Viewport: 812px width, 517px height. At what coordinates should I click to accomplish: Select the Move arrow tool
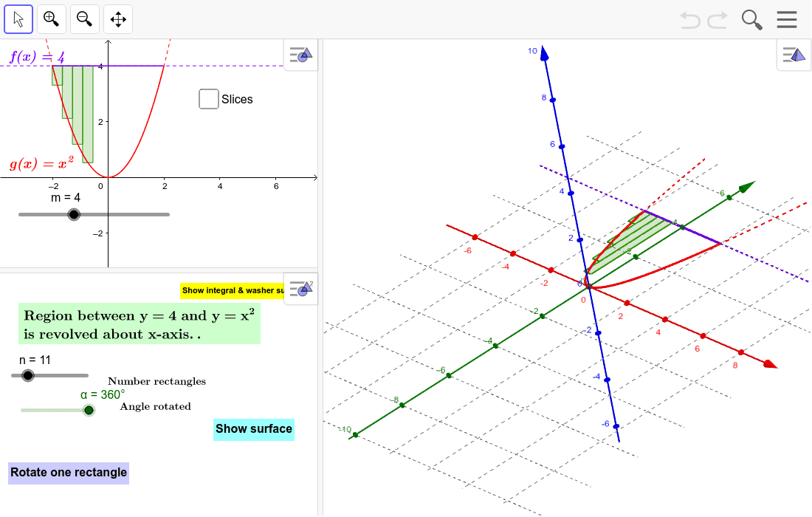tap(18, 19)
